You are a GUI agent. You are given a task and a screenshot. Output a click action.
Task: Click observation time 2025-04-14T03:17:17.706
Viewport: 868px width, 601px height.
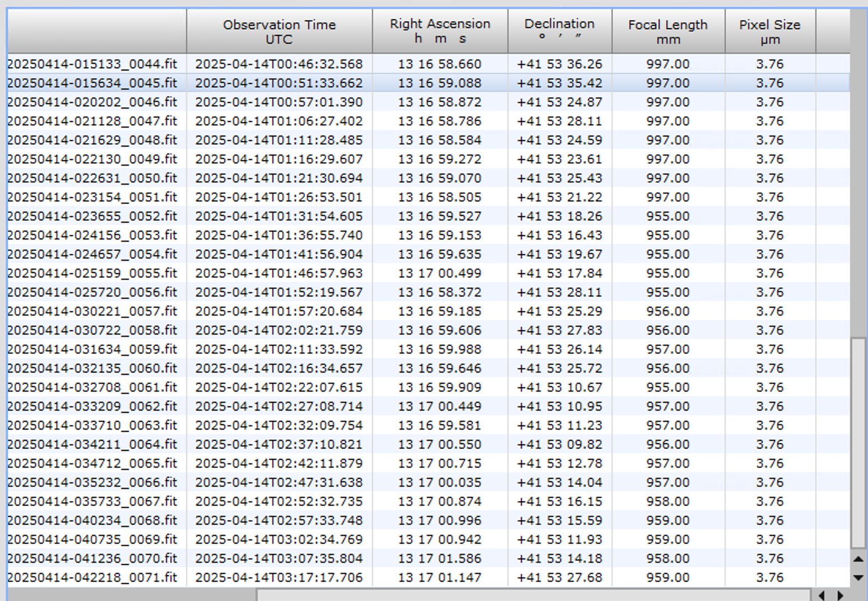(x=279, y=577)
